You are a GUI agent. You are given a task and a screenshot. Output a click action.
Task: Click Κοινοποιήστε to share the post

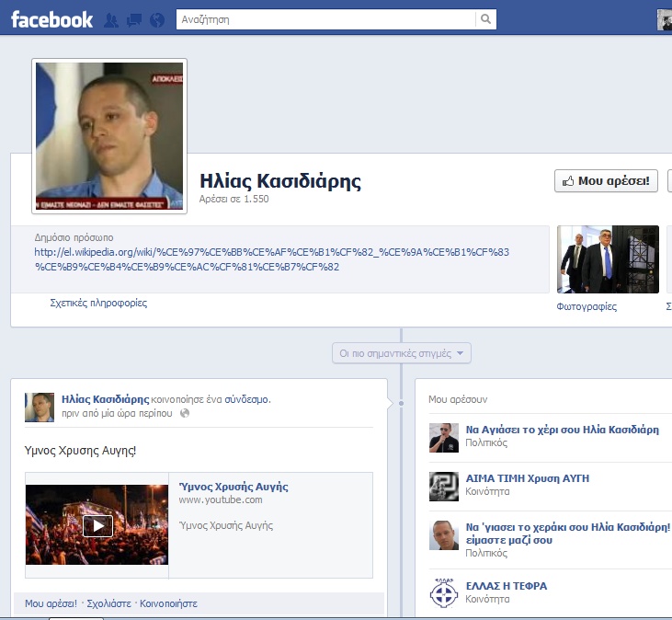pyautogui.click(x=168, y=604)
